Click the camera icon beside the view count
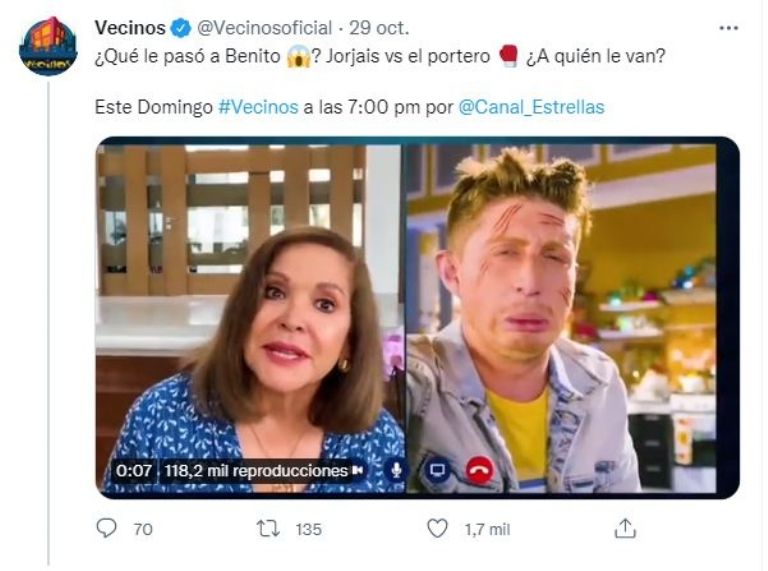 pos(359,469)
